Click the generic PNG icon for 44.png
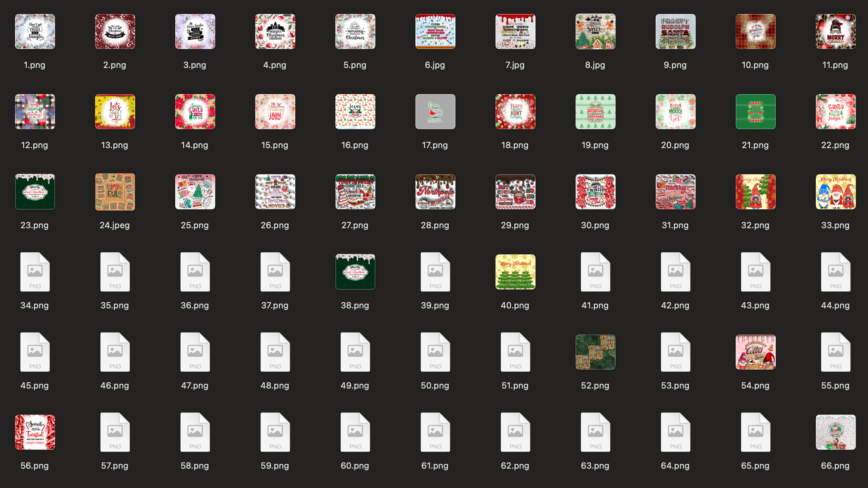The height and width of the screenshot is (488, 868). [x=835, y=272]
